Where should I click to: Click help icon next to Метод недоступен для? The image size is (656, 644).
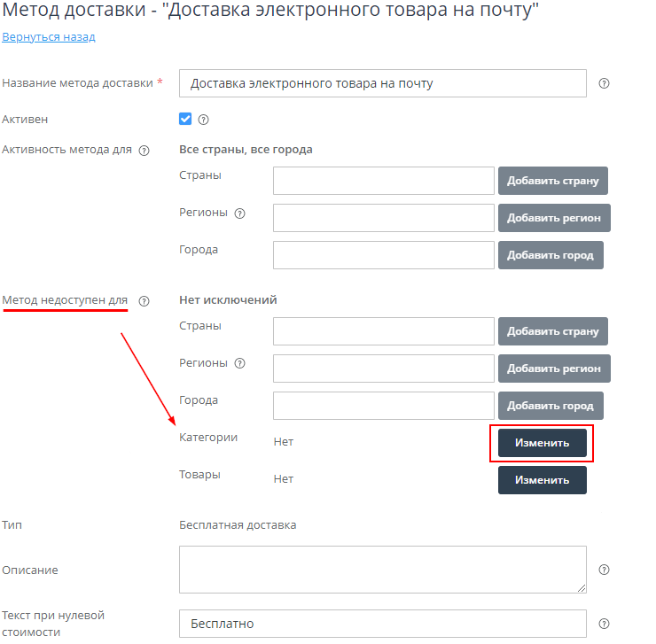[x=144, y=301]
